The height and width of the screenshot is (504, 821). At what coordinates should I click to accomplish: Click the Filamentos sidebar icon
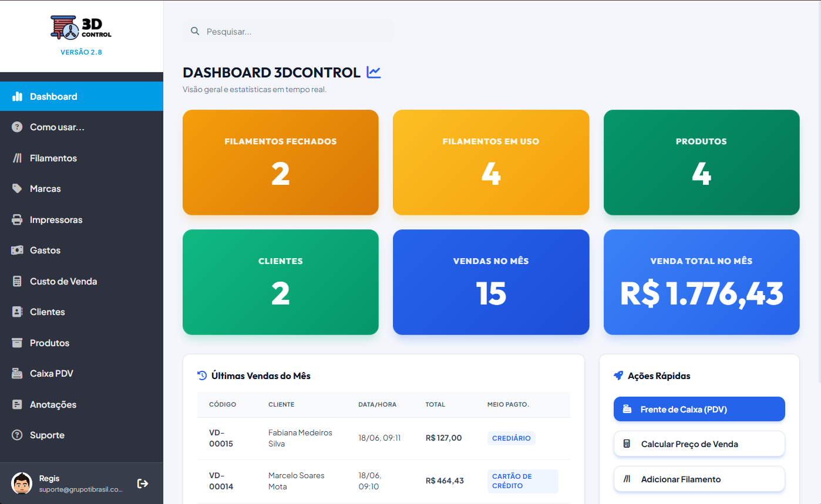point(17,158)
